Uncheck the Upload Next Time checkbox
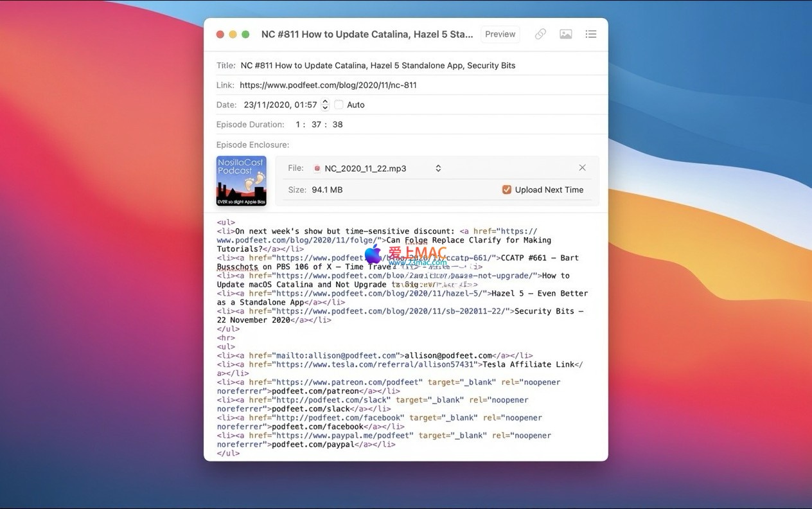Image resolution: width=812 pixels, height=509 pixels. point(507,190)
